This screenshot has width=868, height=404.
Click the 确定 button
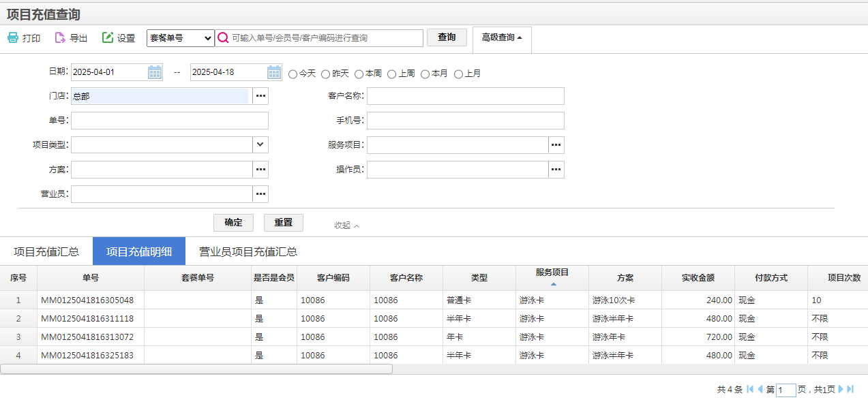[x=233, y=223]
